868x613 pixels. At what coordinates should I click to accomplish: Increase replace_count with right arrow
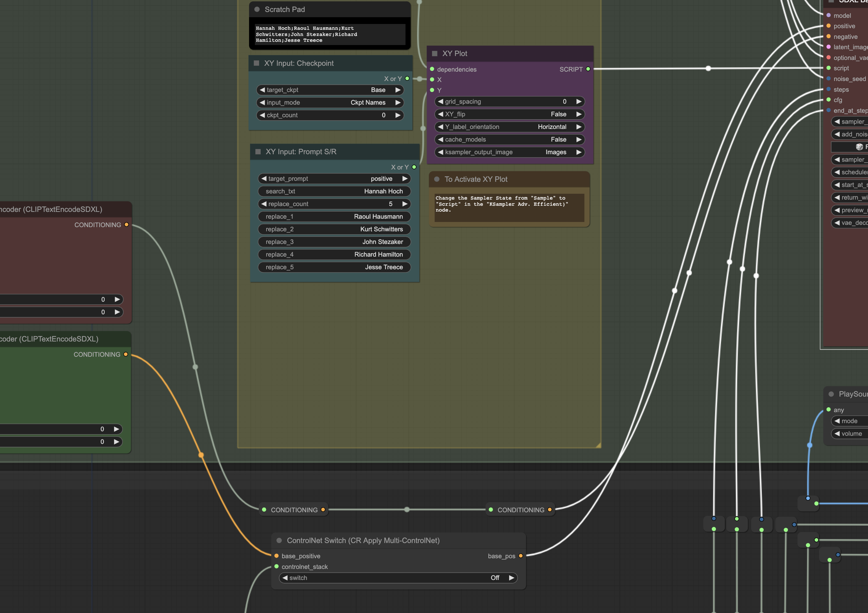click(405, 204)
